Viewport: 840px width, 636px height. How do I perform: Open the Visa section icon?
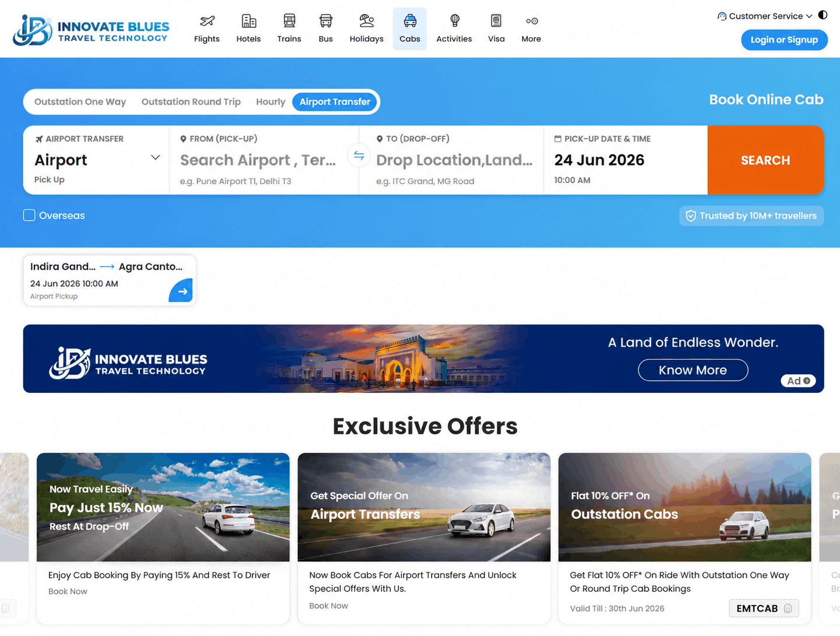point(496,22)
